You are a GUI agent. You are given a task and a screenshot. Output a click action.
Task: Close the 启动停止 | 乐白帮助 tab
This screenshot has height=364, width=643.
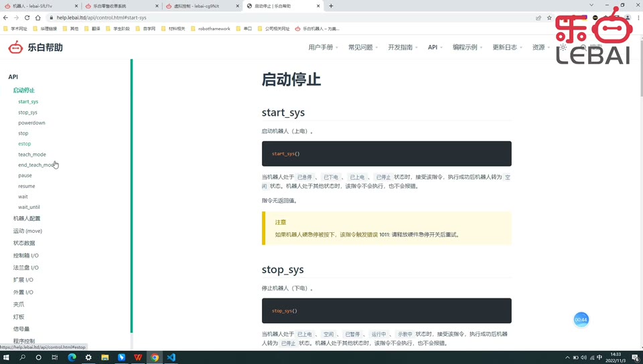coord(318,6)
